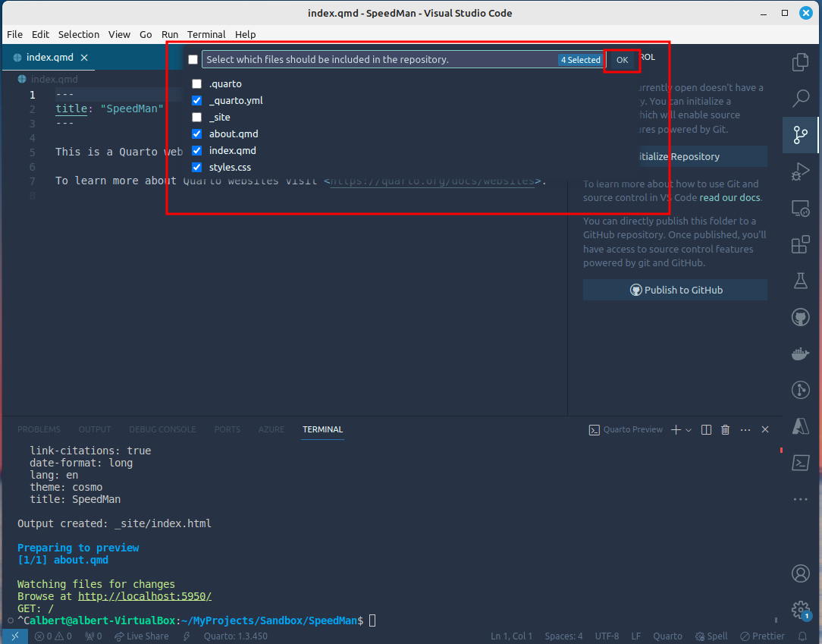Open the Azure view icon

pos(801,426)
